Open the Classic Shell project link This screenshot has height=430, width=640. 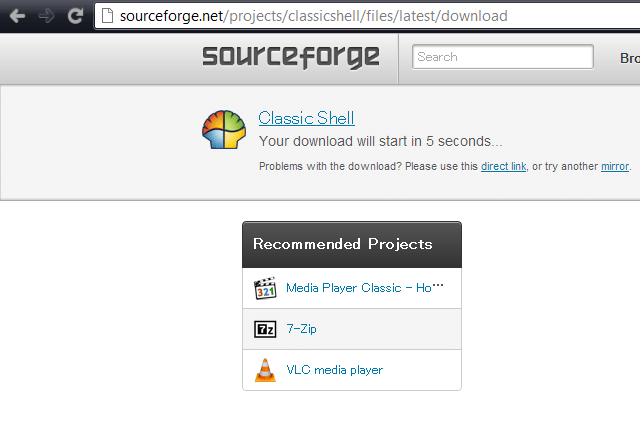tap(306, 118)
